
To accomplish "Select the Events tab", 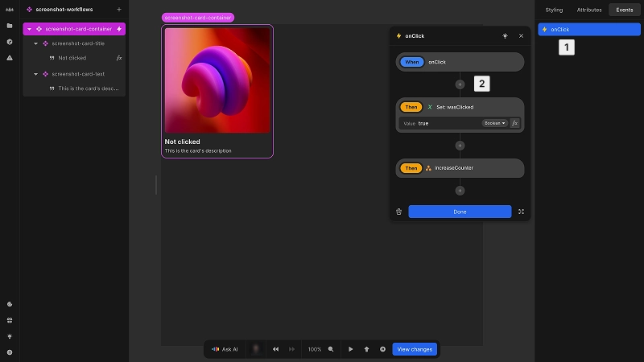I will [x=625, y=10].
